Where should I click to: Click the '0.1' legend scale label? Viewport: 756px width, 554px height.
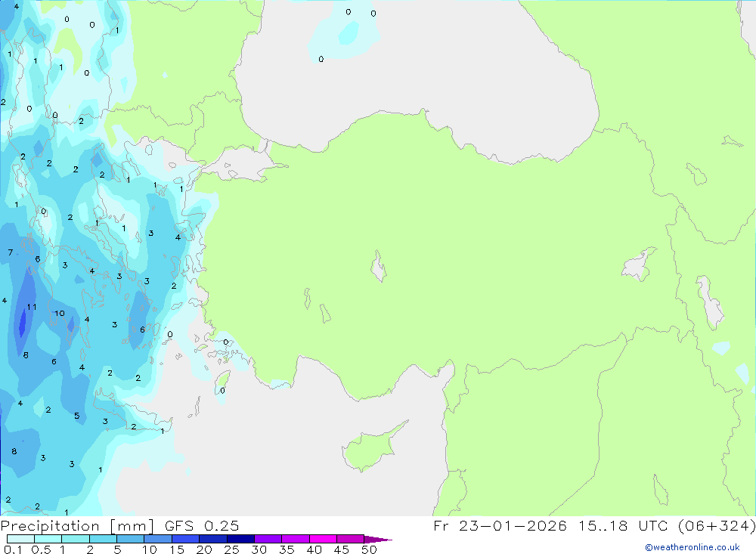point(13,549)
